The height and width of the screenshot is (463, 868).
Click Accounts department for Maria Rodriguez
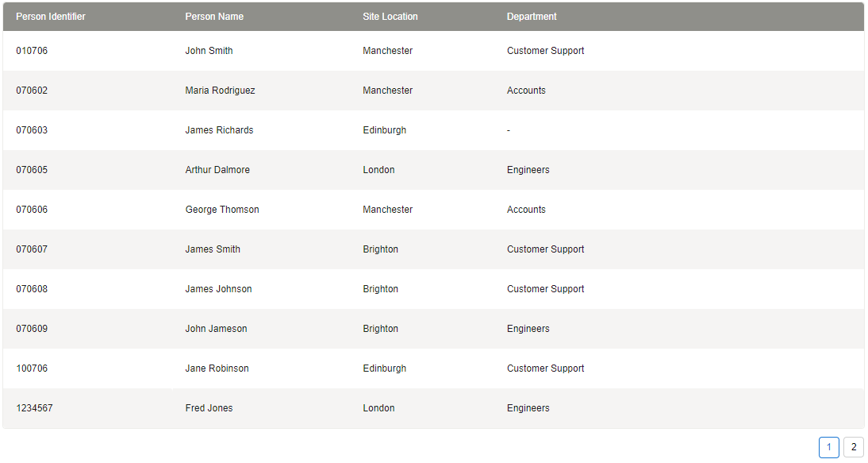click(526, 91)
